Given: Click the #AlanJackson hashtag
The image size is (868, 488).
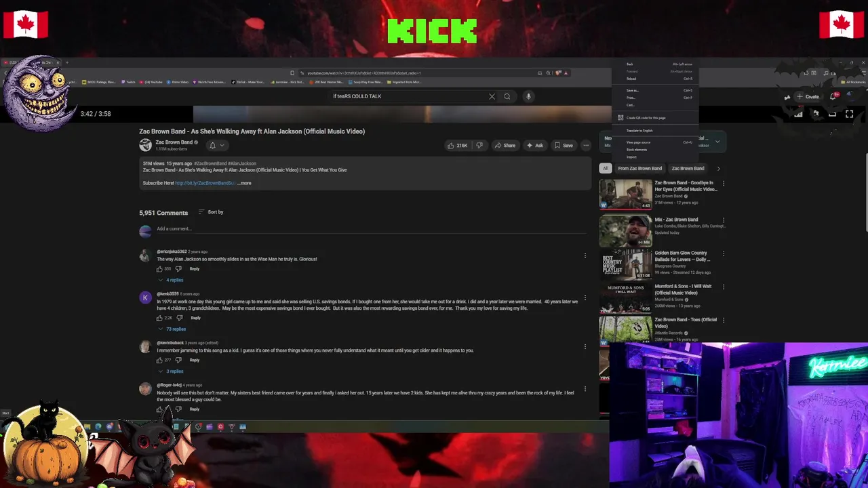Looking at the screenshot, I should click(242, 163).
